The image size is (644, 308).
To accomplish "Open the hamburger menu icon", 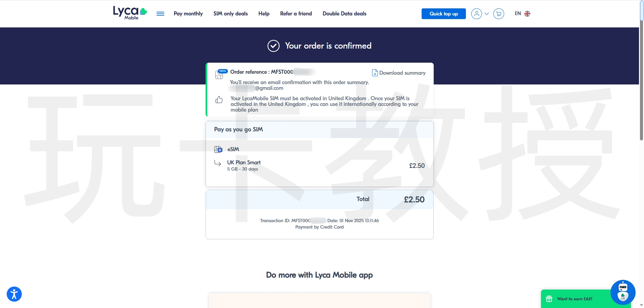I will [160, 14].
